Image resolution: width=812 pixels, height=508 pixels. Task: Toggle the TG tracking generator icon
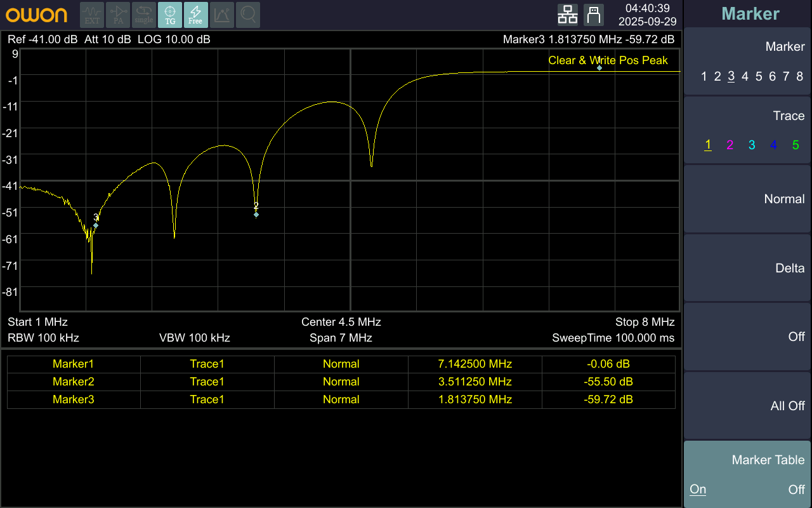coord(170,15)
